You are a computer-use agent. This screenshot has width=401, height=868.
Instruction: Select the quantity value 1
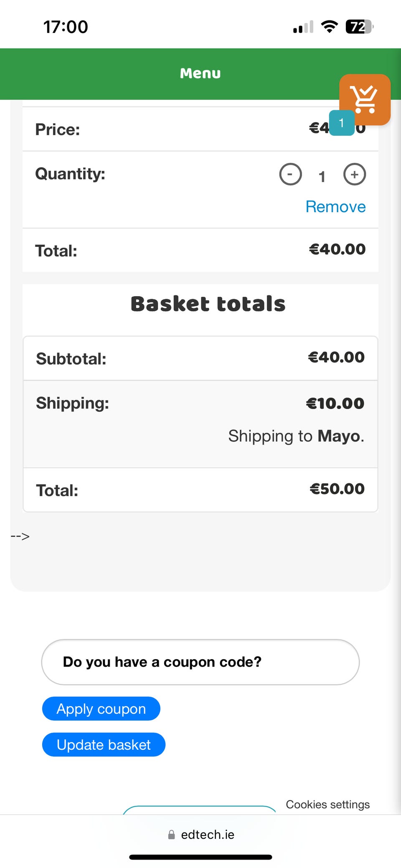pyautogui.click(x=322, y=177)
